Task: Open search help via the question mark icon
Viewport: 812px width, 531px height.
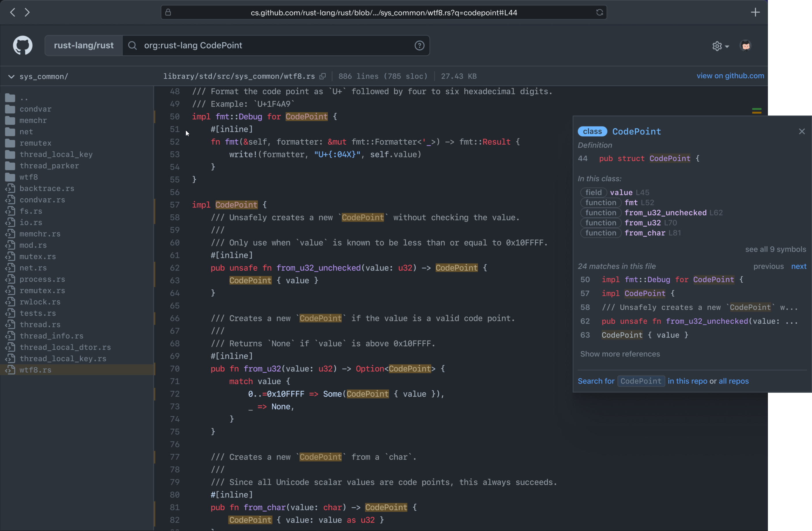Action: (x=419, y=45)
